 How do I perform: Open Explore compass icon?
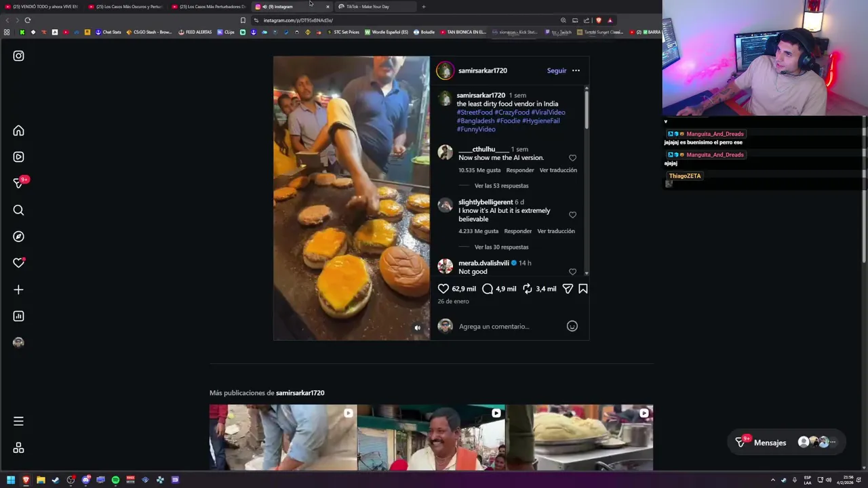[18, 237]
